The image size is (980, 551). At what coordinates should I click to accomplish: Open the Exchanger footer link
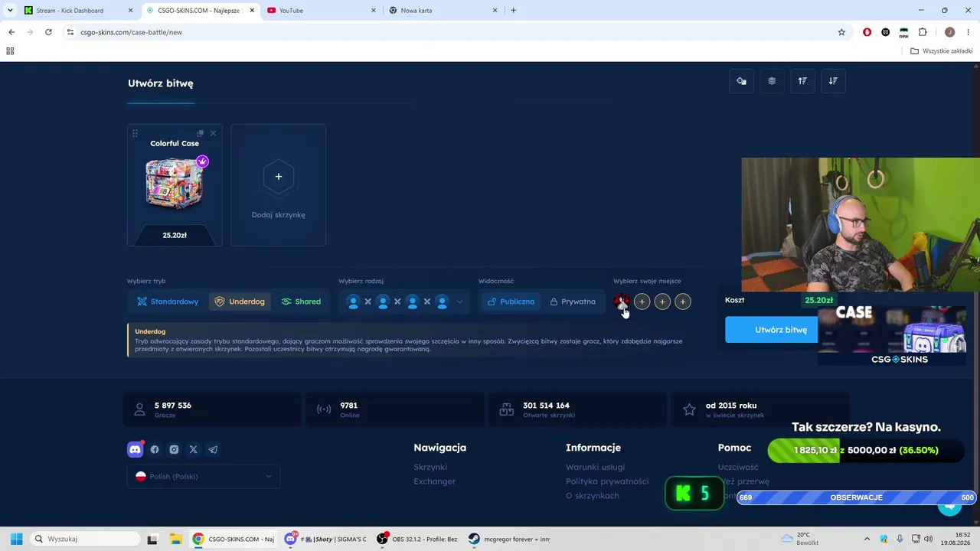tap(435, 481)
